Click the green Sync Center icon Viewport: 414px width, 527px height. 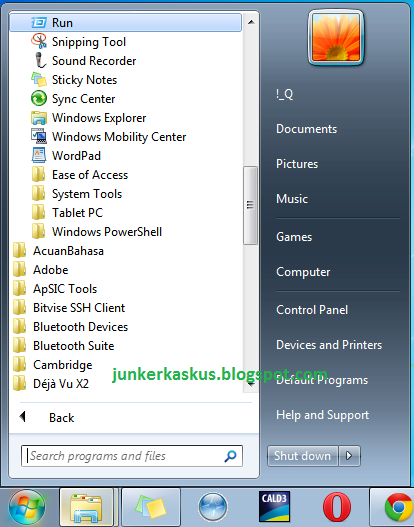click(x=39, y=98)
